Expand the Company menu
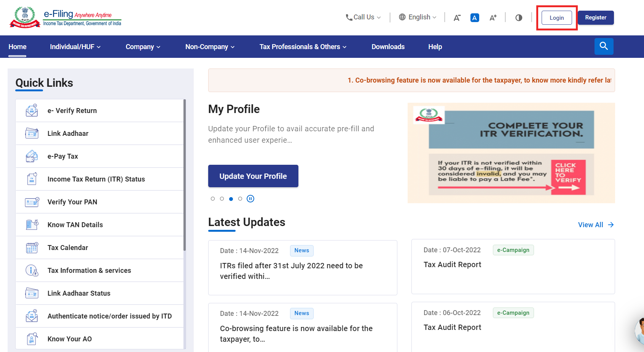 click(x=143, y=47)
